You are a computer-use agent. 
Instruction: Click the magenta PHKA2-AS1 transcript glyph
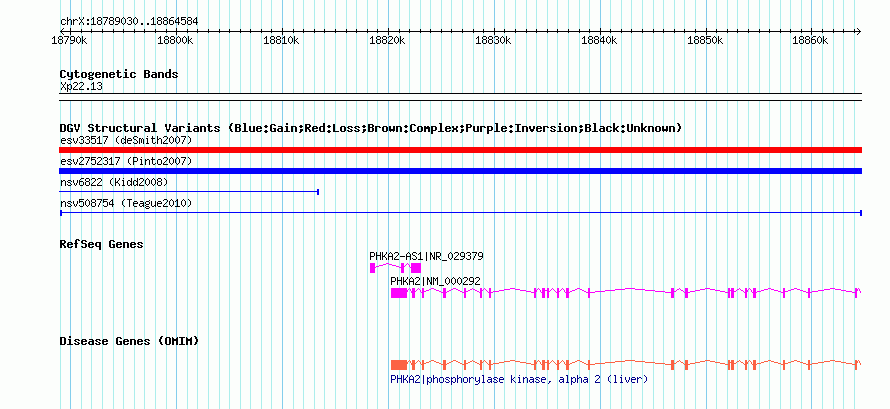coord(395,268)
